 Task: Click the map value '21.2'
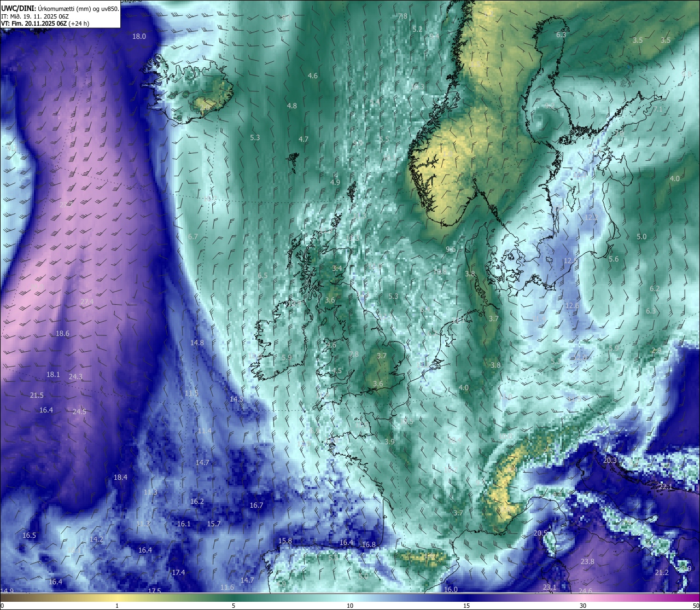[x=662, y=573]
